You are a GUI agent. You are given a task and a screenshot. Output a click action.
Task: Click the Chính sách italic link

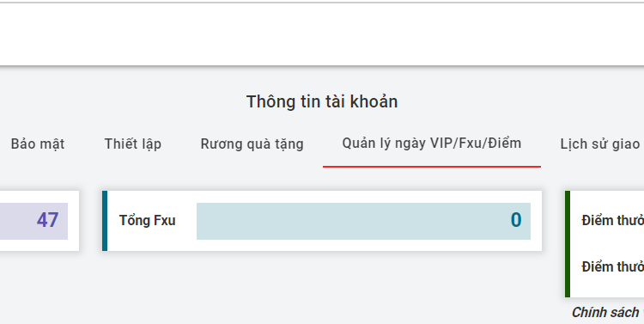click(x=607, y=313)
